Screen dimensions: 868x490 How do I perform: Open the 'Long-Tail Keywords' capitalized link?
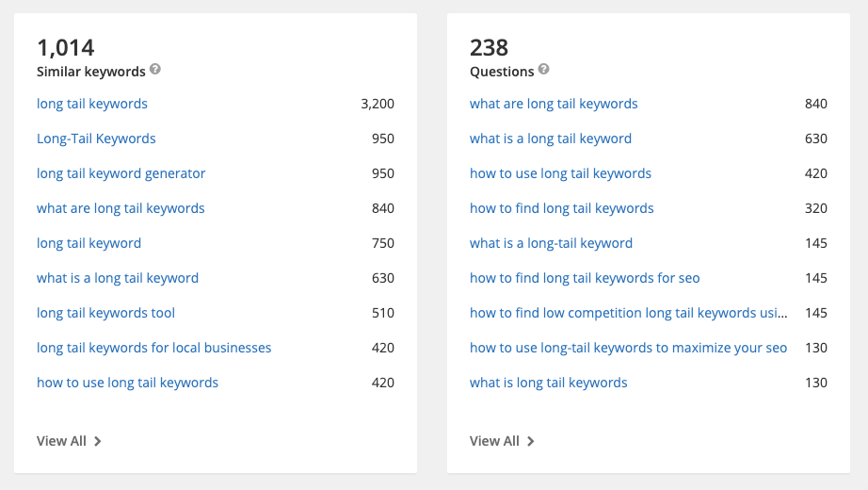96,139
